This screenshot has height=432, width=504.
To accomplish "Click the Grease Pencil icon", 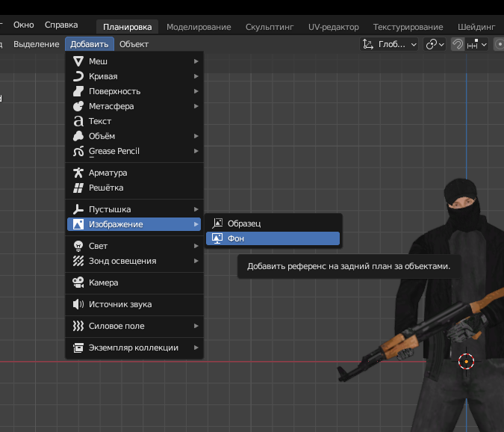I will (78, 151).
